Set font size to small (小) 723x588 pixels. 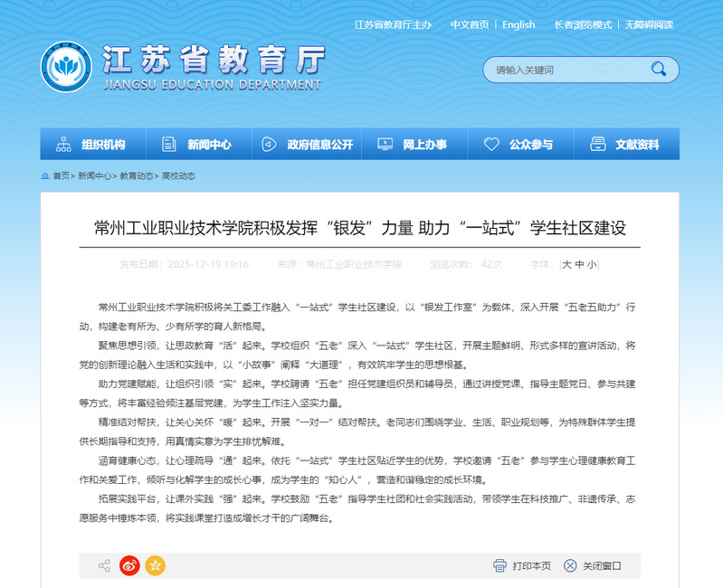click(x=592, y=264)
